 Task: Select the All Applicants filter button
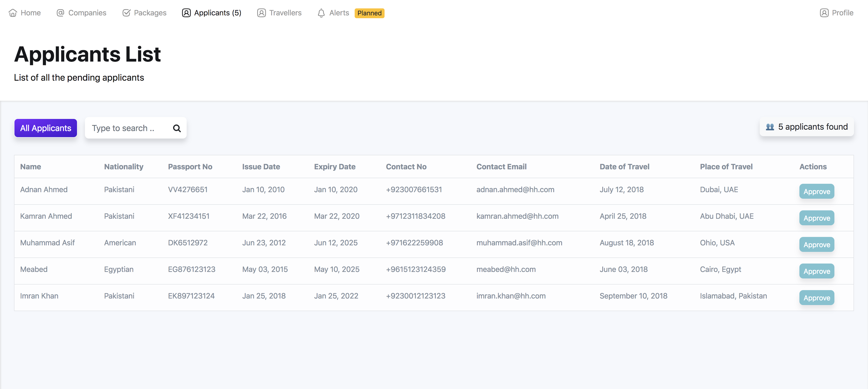click(x=45, y=128)
